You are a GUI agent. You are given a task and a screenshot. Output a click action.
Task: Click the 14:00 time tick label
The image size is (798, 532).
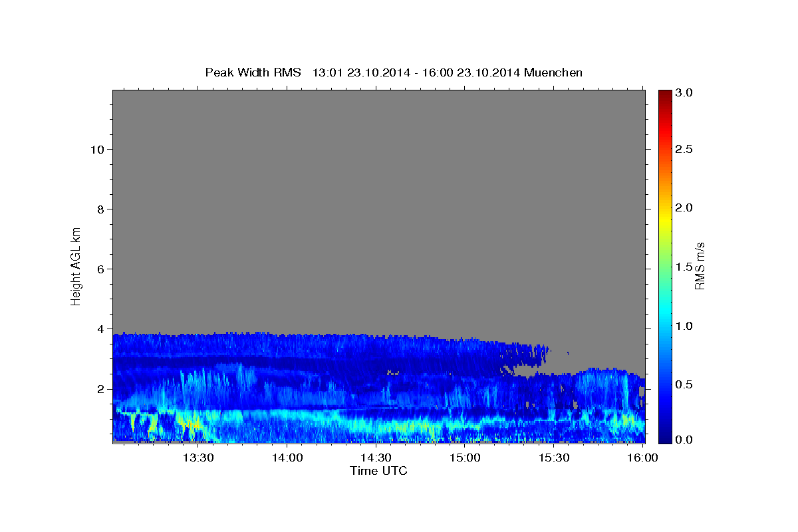point(287,458)
